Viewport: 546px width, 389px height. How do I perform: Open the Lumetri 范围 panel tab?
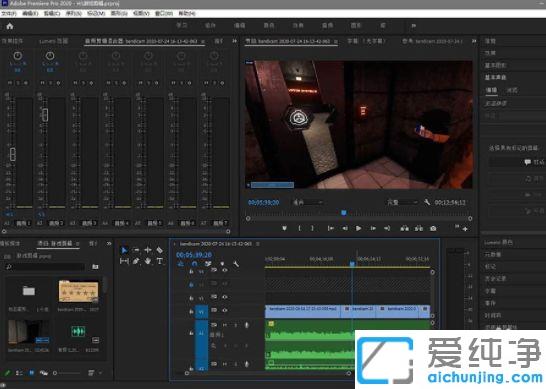point(53,41)
